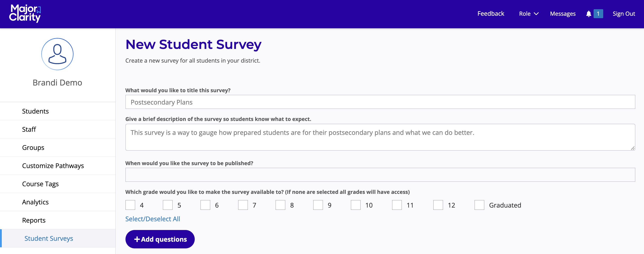
Task: Navigate to Customize Pathways
Action: [x=53, y=166]
